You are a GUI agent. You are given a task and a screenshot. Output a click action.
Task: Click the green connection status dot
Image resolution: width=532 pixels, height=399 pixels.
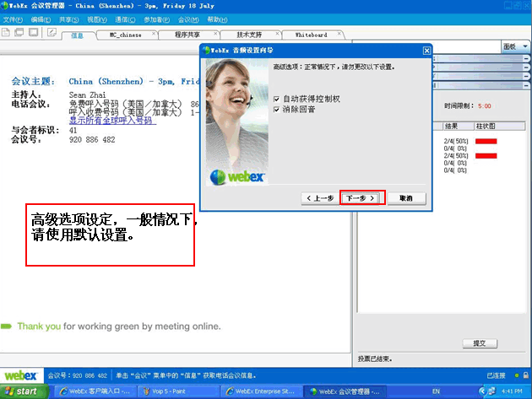pyautogui.click(x=517, y=375)
